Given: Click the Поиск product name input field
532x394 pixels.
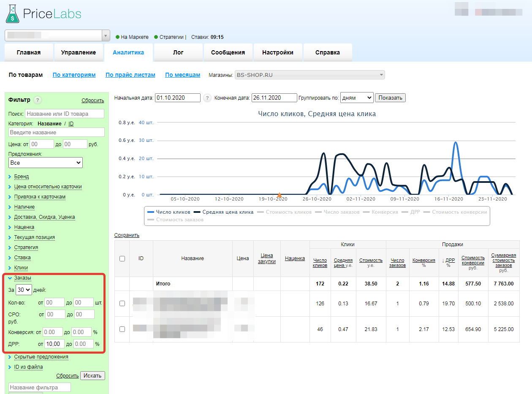Looking at the screenshot, I should [x=65, y=114].
